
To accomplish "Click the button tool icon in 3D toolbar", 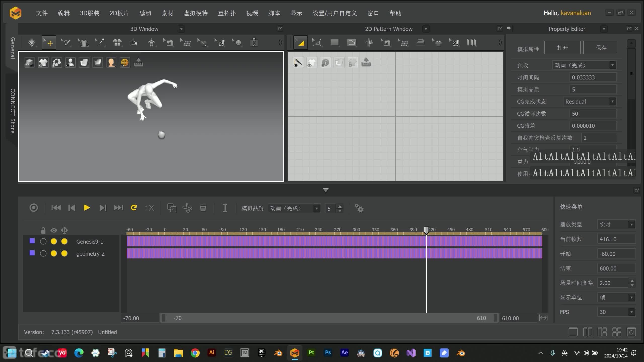I will [x=237, y=42].
